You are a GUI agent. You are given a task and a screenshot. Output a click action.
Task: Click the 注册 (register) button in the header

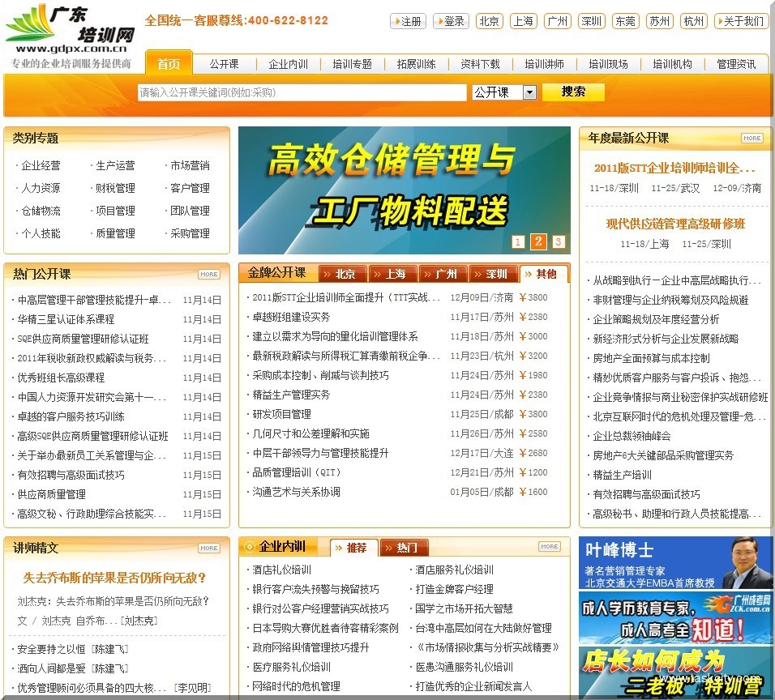[408, 22]
